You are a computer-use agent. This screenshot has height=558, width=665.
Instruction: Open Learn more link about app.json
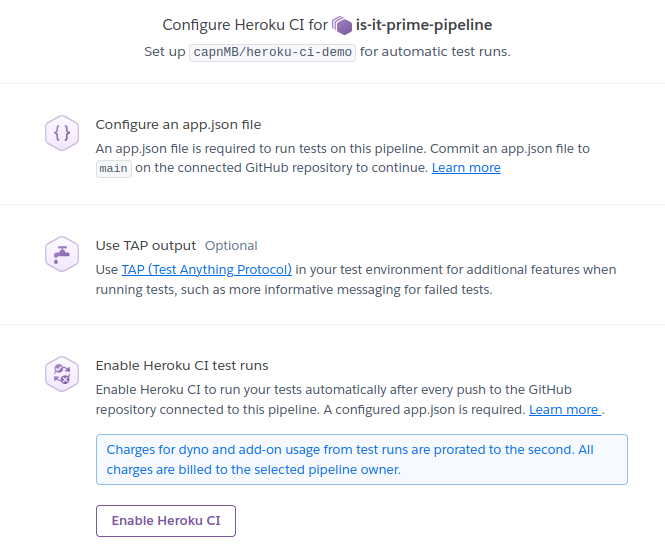466,168
